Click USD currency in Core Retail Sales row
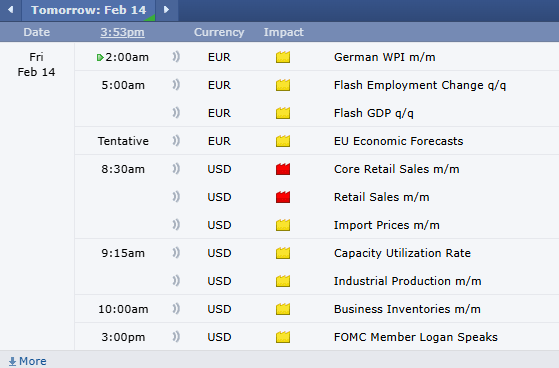This screenshot has width=559, height=368. point(219,169)
